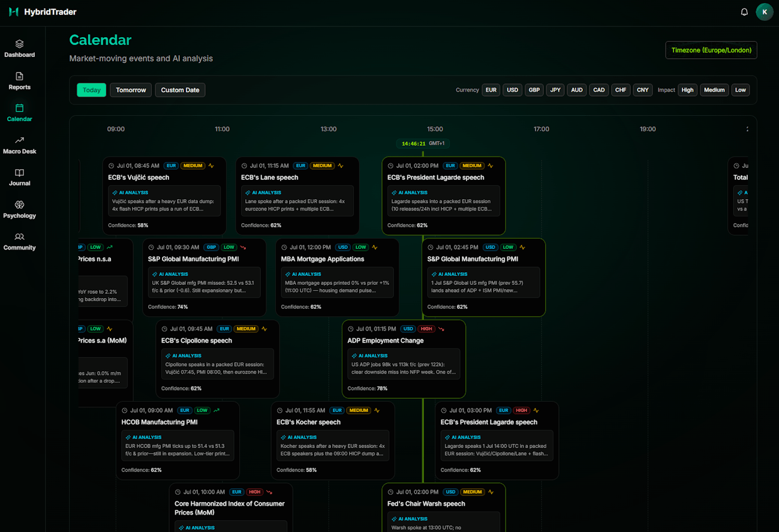
Task: Toggle the USD currency filter
Action: point(512,90)
